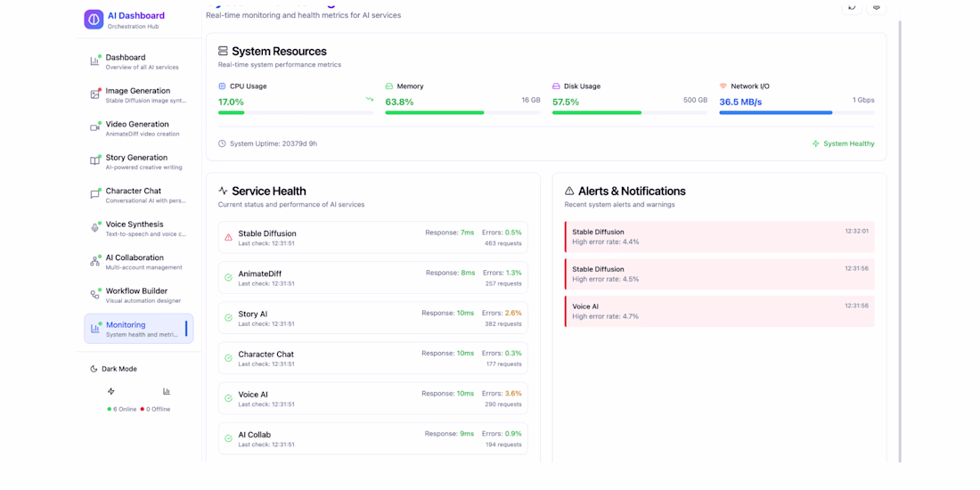Click the vertical page scrollbar
The width and height of the screenshot is (980, 490).
tap(900, 241)
